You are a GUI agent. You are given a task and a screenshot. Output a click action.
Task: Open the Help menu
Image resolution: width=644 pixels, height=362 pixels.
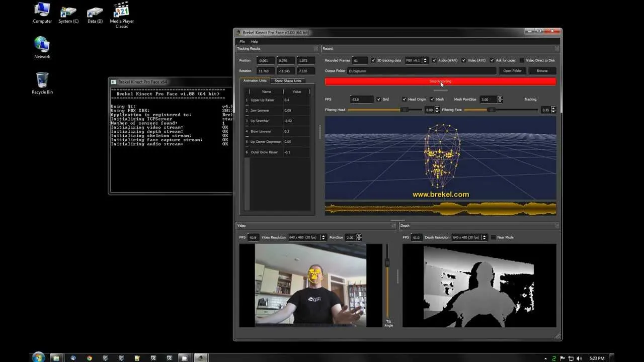(255, 41)
